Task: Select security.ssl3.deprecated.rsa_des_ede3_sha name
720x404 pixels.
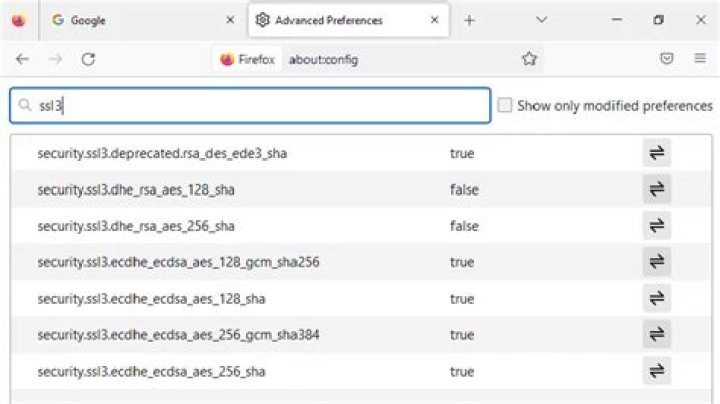Action: click(x=162, y=153)
